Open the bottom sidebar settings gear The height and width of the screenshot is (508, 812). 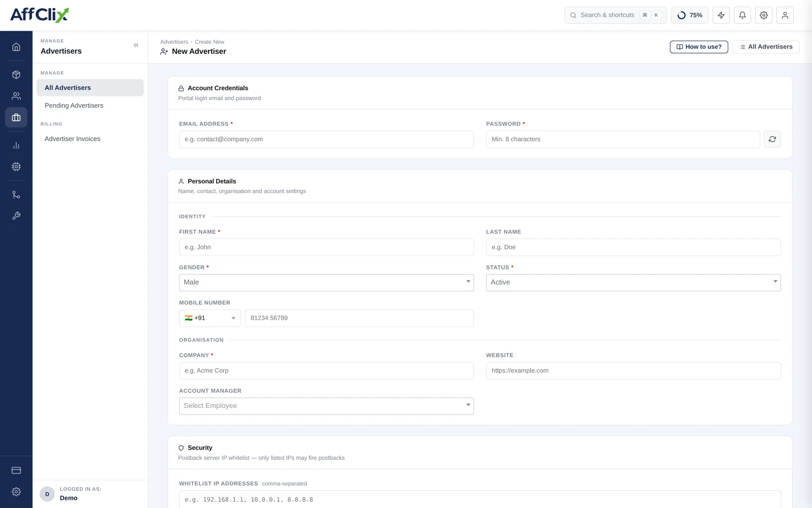pyautogui.click(x=16, y=492)
